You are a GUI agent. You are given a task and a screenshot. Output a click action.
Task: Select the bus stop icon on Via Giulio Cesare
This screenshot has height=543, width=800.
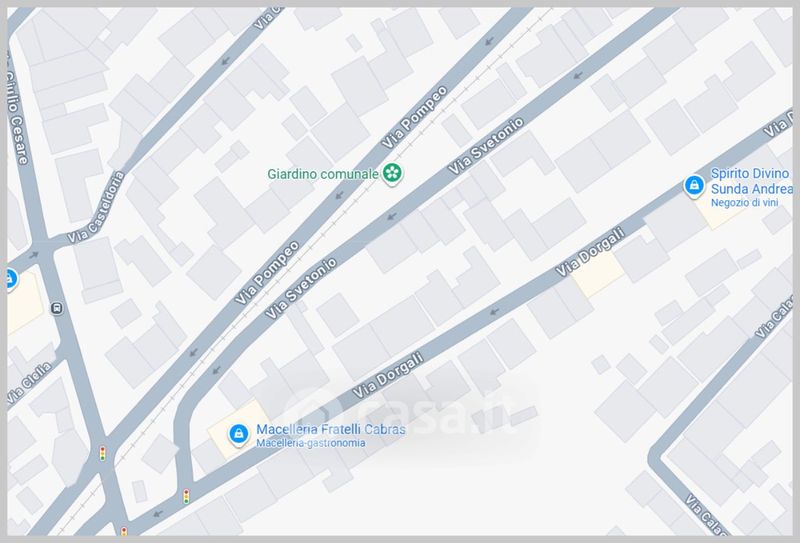click(57, 308)
